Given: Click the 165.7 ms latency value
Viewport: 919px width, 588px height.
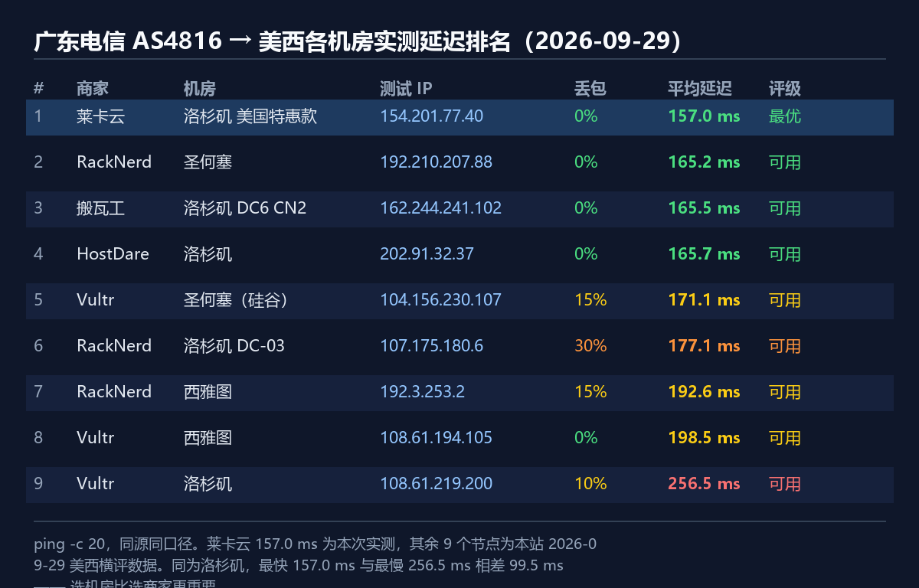Looking at the screenshot, I should click(704, 254).
